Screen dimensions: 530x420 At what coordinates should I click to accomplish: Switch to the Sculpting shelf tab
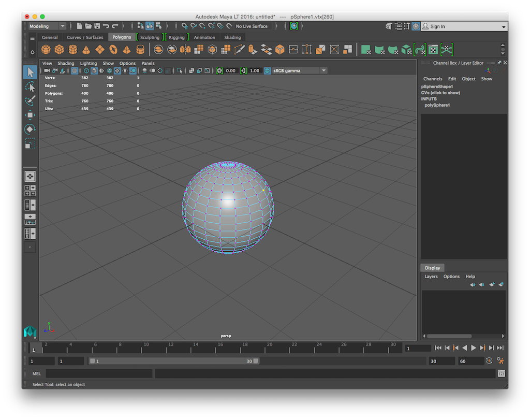(x=150, y=37)
